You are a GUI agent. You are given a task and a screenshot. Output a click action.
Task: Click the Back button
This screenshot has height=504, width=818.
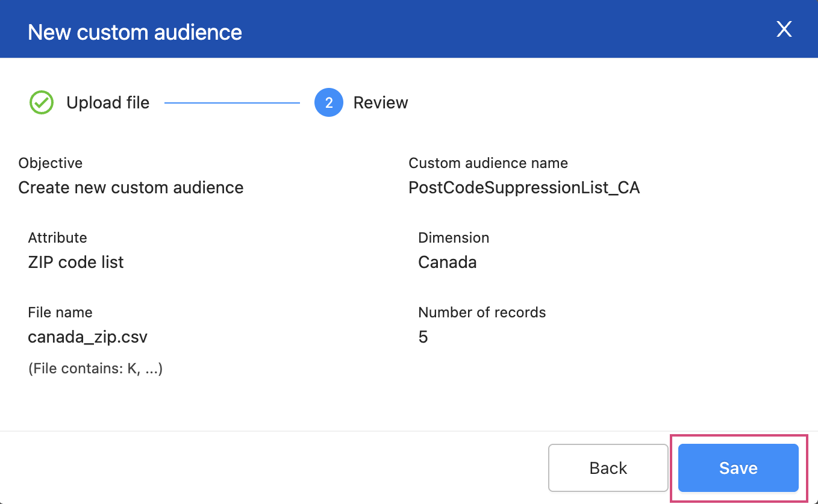coord(608,468)
